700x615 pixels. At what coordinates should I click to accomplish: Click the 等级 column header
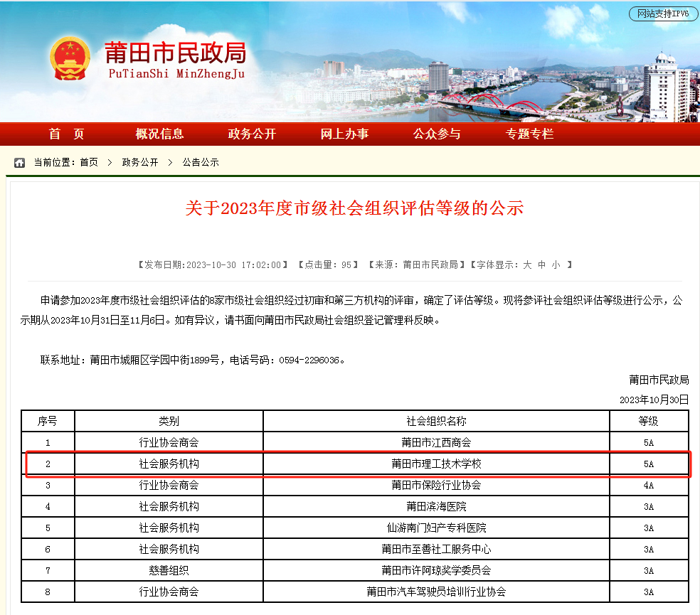pyautogui.click(x=649, y=421)
